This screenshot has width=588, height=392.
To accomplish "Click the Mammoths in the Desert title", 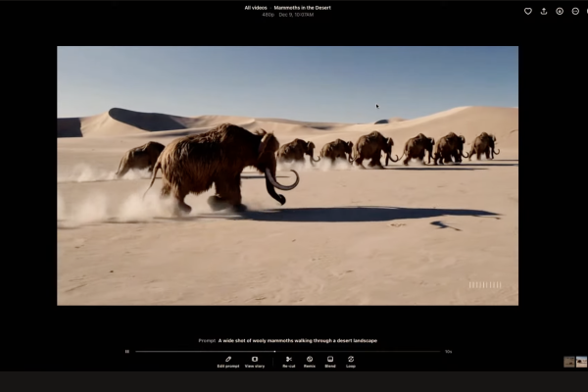I will (x=302, y=8).
